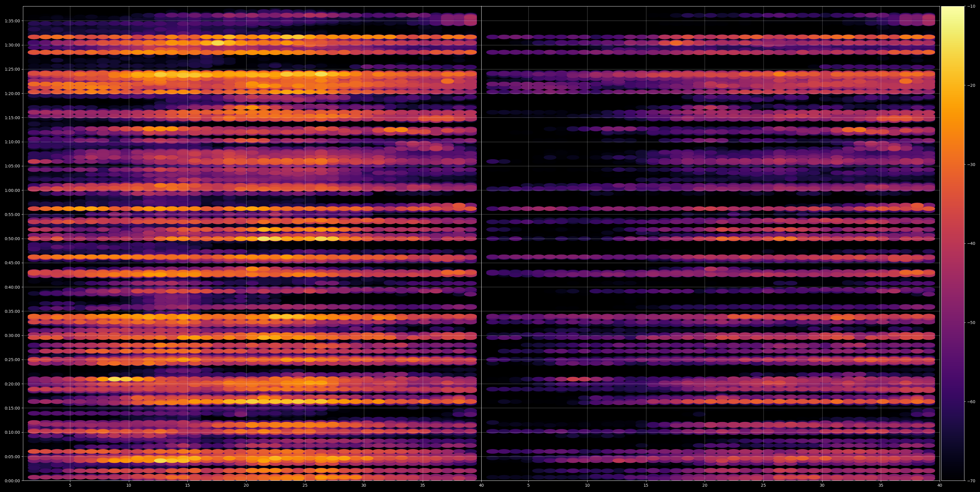This screenshot has height=492, width=980.
Task: Select the 1:00:00 time label
Action: pos(12,190)
